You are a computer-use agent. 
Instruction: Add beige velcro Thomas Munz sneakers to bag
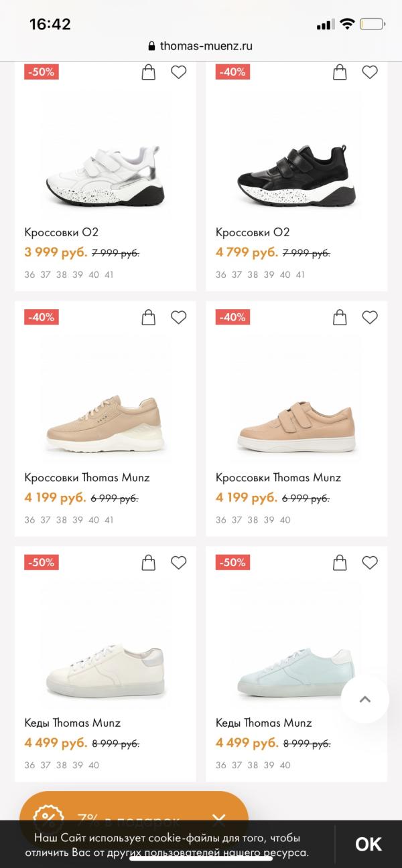pyautogui.click(x=340, y=317)
